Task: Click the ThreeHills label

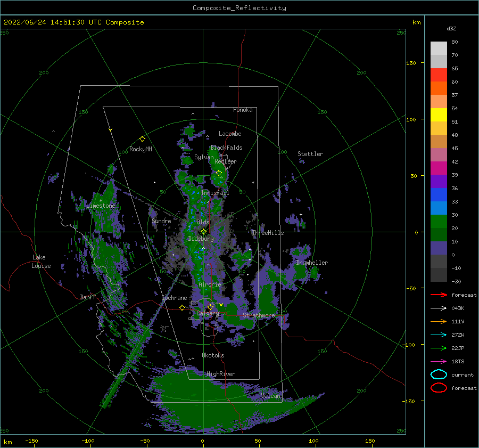Action: point(268,233)
